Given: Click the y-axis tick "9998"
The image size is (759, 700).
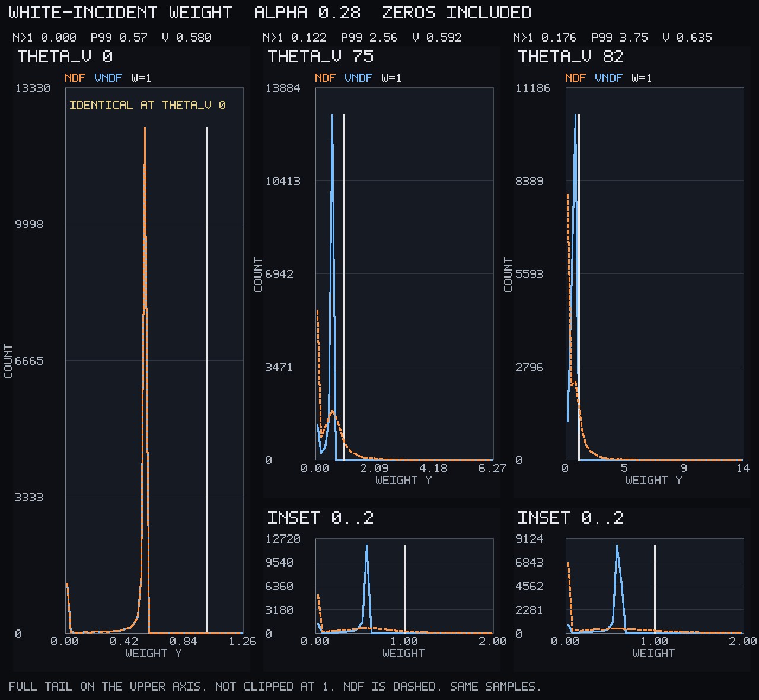Looking at the screenshot, I should point(29,224).
